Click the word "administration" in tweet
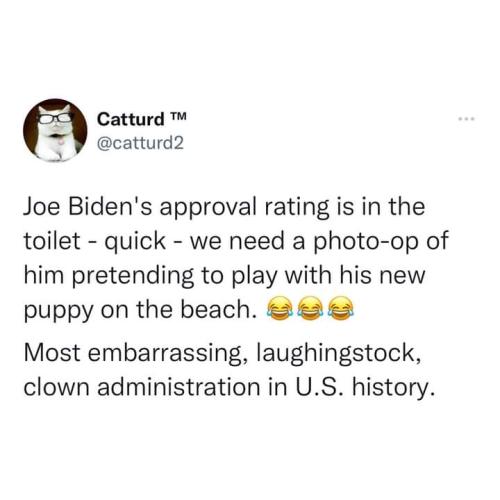 point(179,387)
